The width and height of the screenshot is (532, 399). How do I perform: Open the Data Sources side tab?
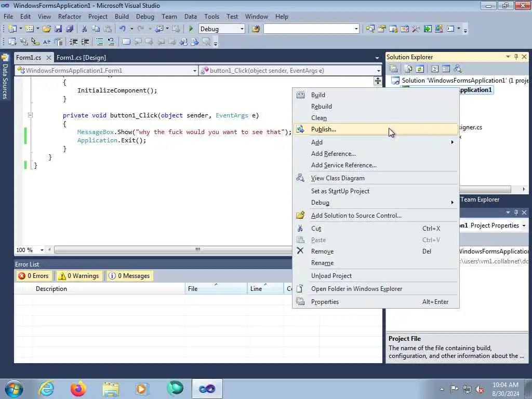click(5, 77)
